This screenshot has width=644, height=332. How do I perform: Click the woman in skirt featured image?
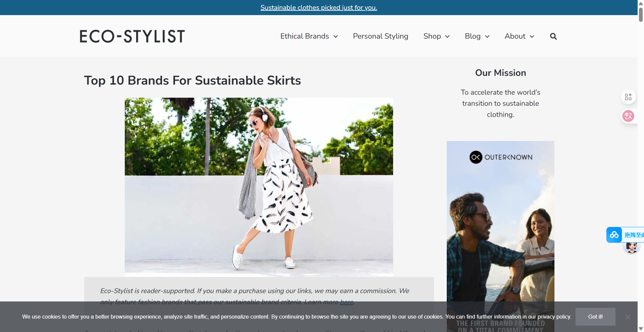coord(259,187)
